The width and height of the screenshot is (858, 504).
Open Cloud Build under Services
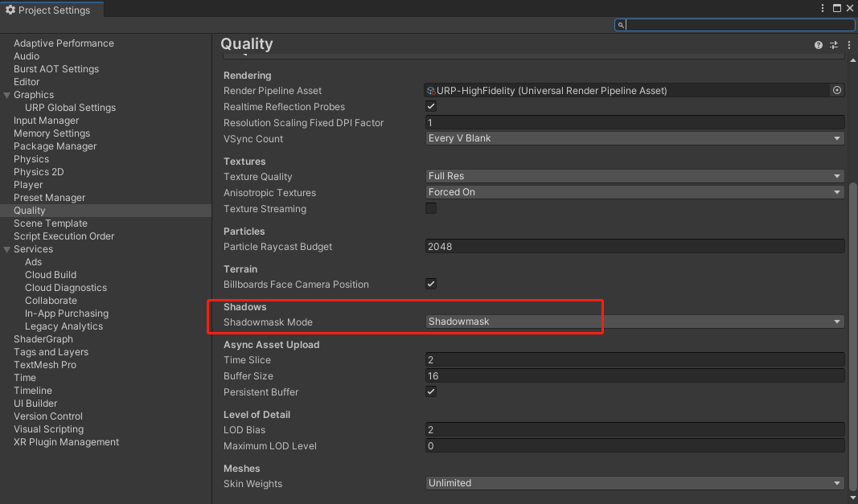click(x=51, y=275)
